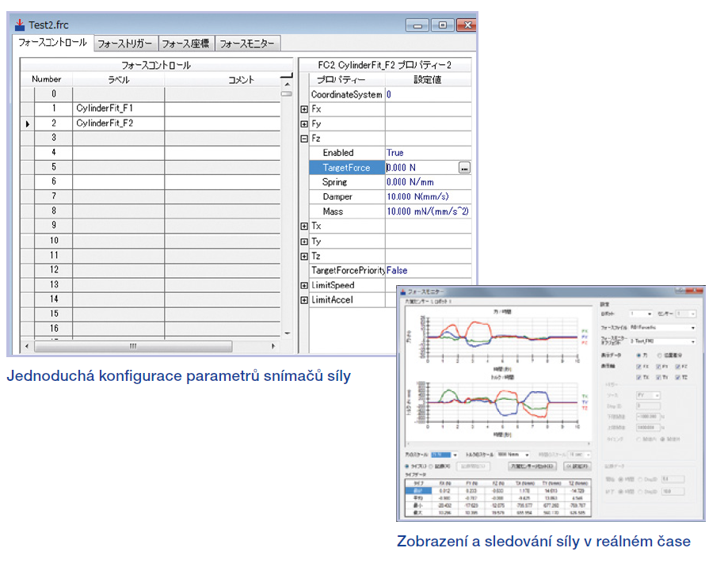The width and height of the screenshot is (728, 567).
Task: Select the live mode radio button in force monitor
Action: click(x=407, y=466)
